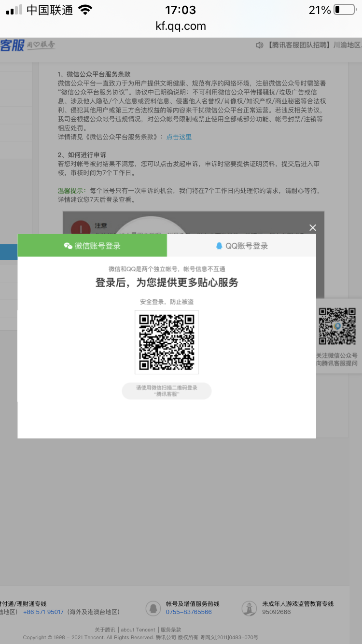Open the 点击这里 service terms link
This screenshot has width=362, height=644.
click(x=179, y=137)
